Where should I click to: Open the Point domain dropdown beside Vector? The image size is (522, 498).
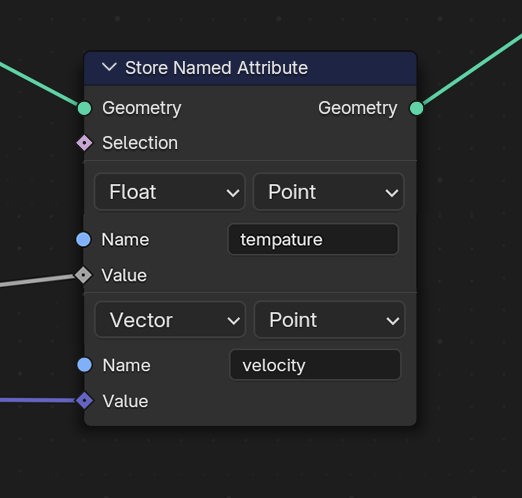point(330,320)
